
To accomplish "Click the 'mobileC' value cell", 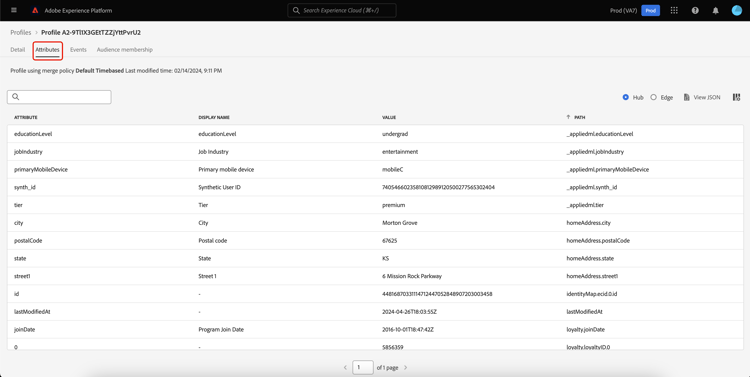I will point(392,169).
